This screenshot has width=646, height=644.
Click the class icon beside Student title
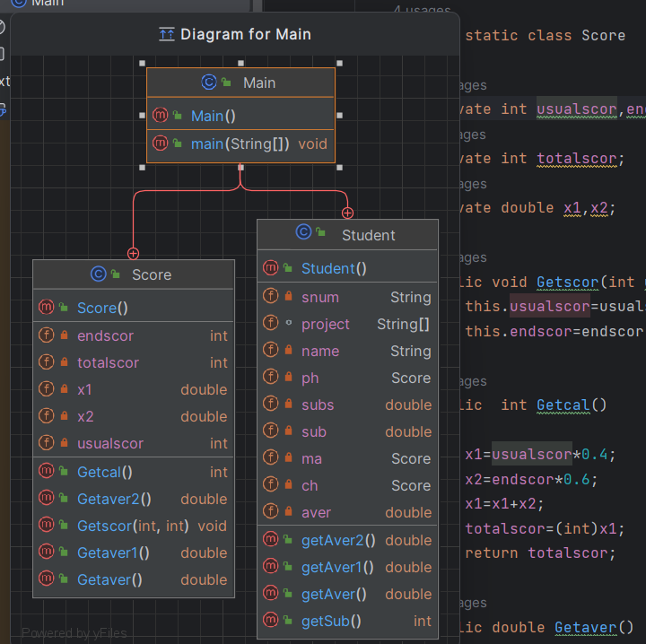(x=304, y=234)
